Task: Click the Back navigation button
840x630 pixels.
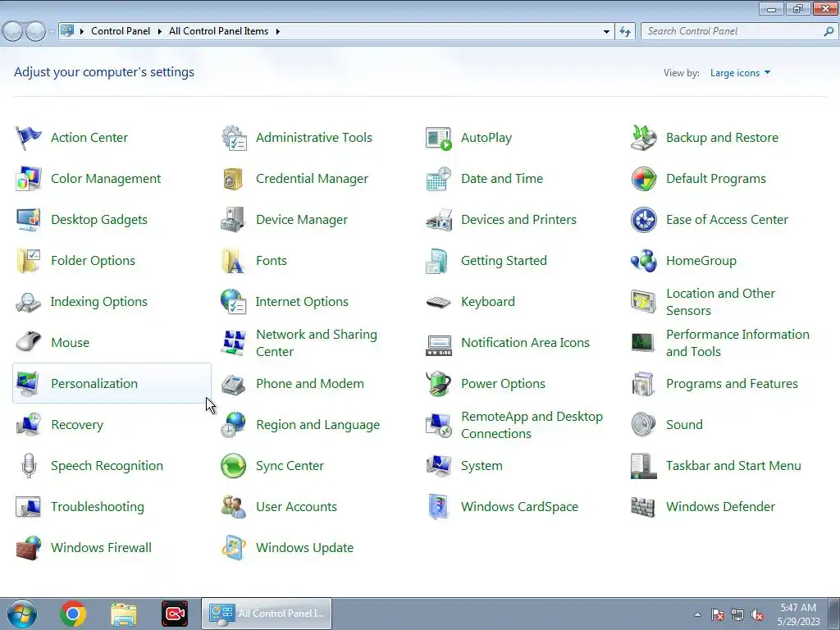Action: coord(13,32)
